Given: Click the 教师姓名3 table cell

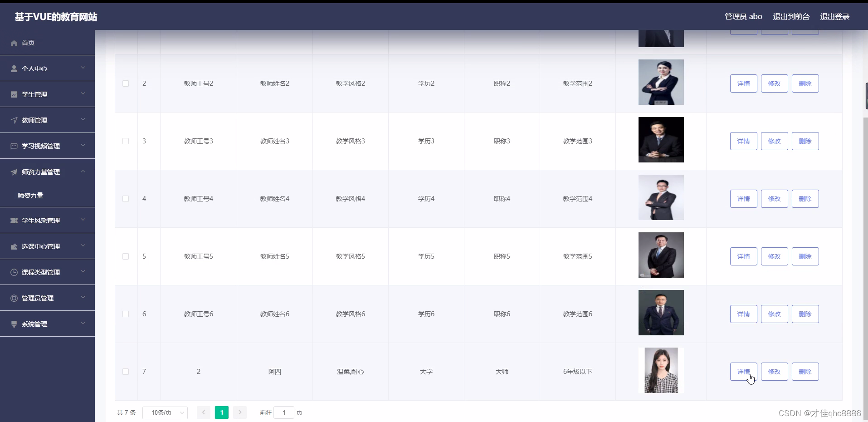Looking at the screenshot, I should [x=275, y=141].
